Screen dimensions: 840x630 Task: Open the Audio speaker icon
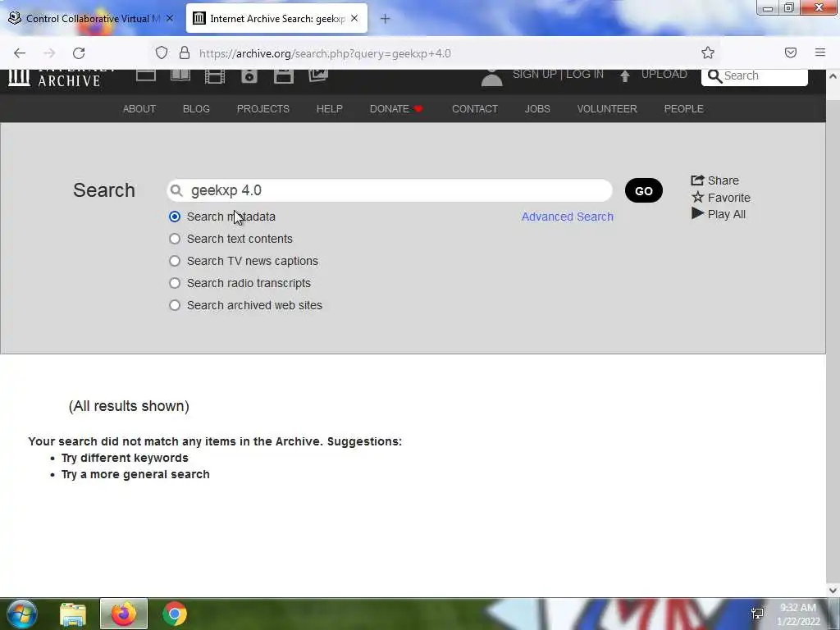pyautogui.click(x=249, y=76)
